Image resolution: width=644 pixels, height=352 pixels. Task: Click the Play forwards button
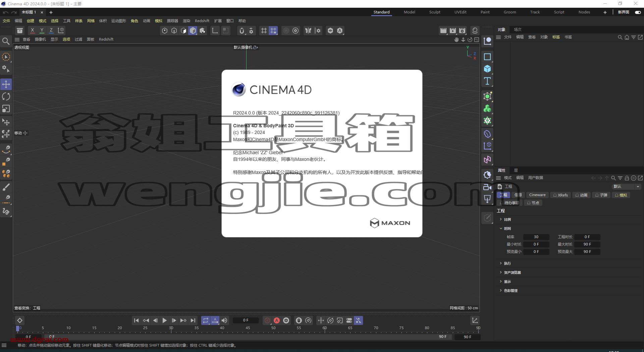coord(165,320)
